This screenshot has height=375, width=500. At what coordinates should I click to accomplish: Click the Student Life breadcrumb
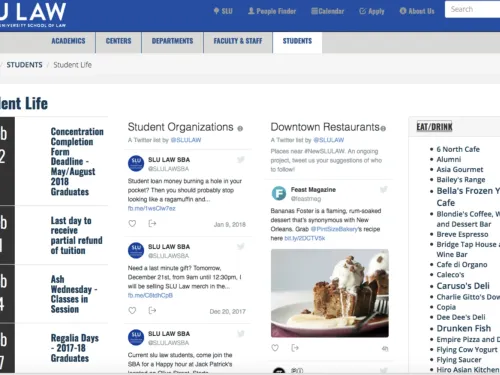click(72, 65)
